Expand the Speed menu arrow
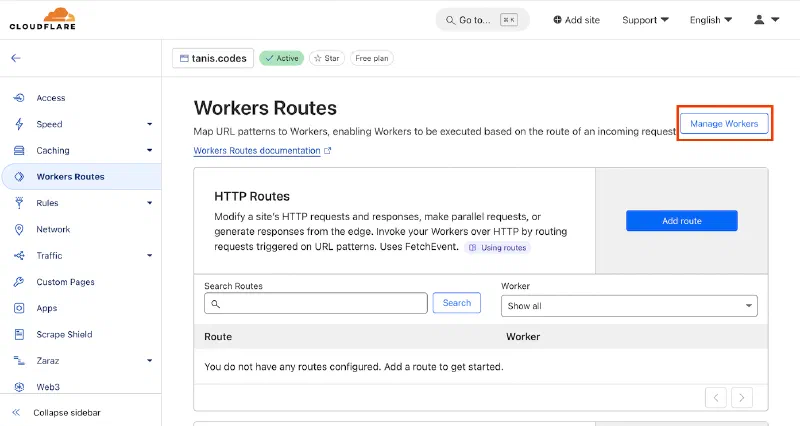Screen dimensions: 800x426 click(149, 124)
